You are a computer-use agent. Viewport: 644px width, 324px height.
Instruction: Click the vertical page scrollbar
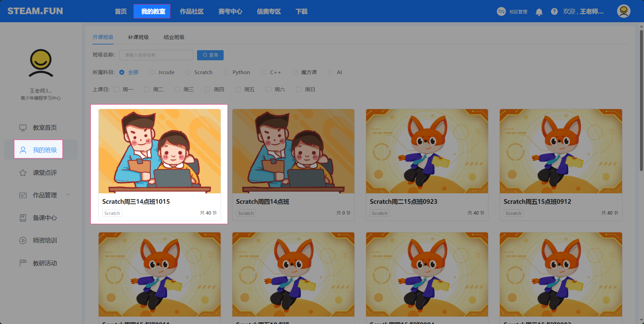click(641, 100)
